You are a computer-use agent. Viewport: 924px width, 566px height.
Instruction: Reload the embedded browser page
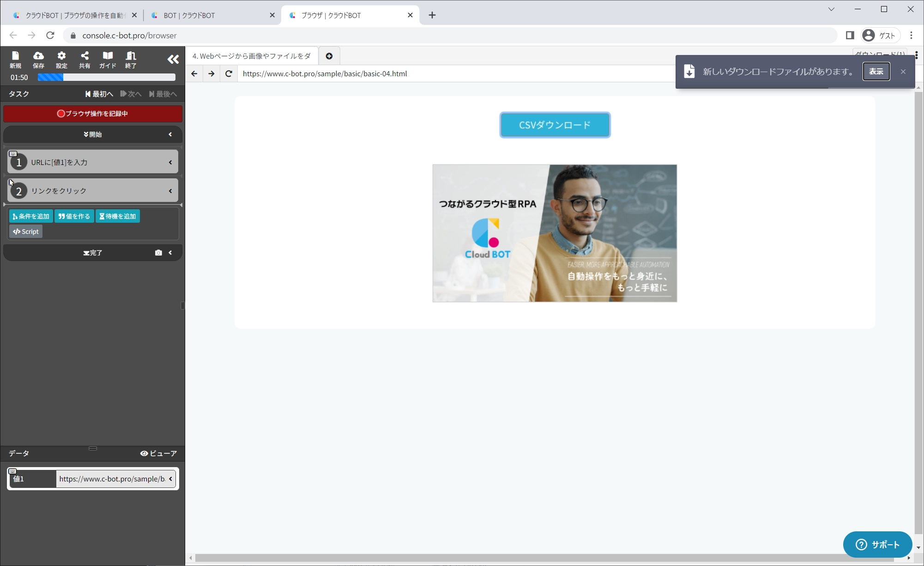tap(229, 73)
